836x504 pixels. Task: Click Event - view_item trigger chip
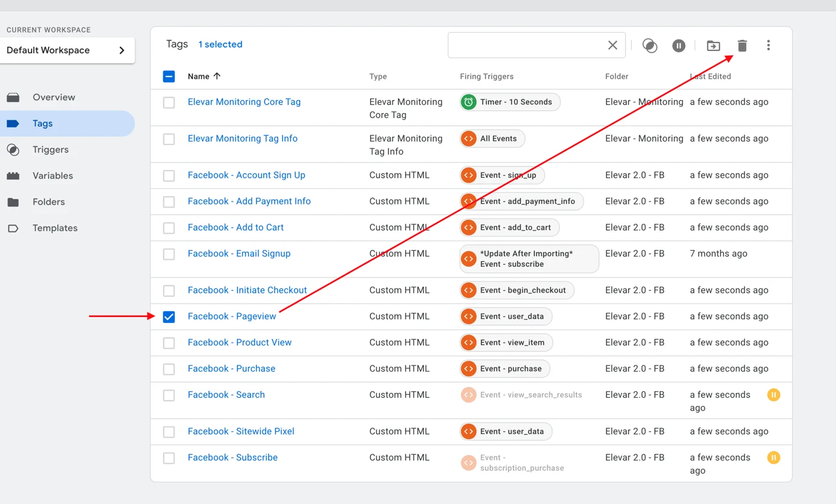point(506,342)
